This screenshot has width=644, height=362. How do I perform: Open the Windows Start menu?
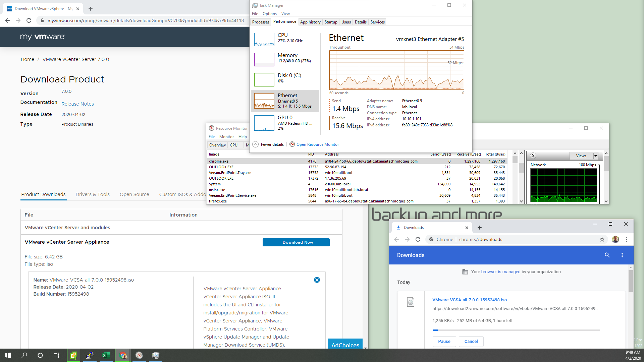8,355
